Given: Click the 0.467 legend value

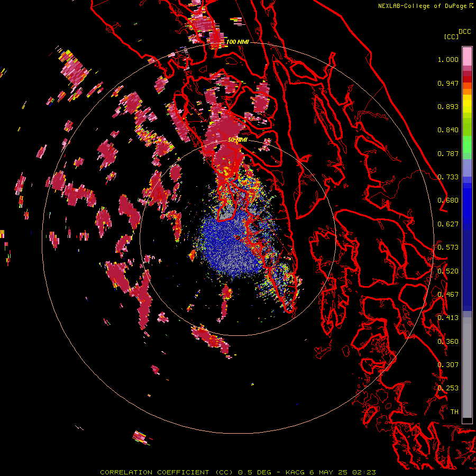Looking at the screenshot, I should click(448, 295).
